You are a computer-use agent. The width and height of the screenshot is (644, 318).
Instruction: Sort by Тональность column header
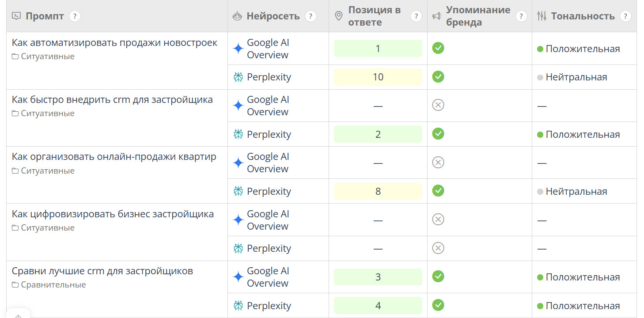click(x=583, y=16)
